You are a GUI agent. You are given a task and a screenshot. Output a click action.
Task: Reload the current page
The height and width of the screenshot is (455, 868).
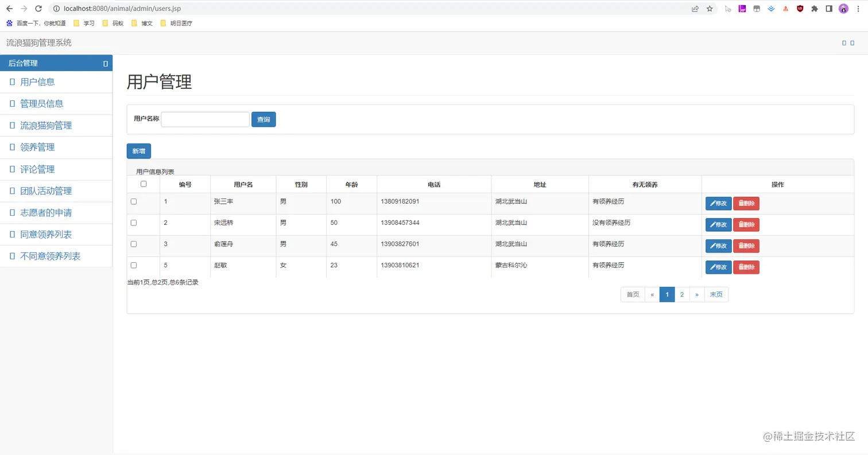(x=38, y=9)
